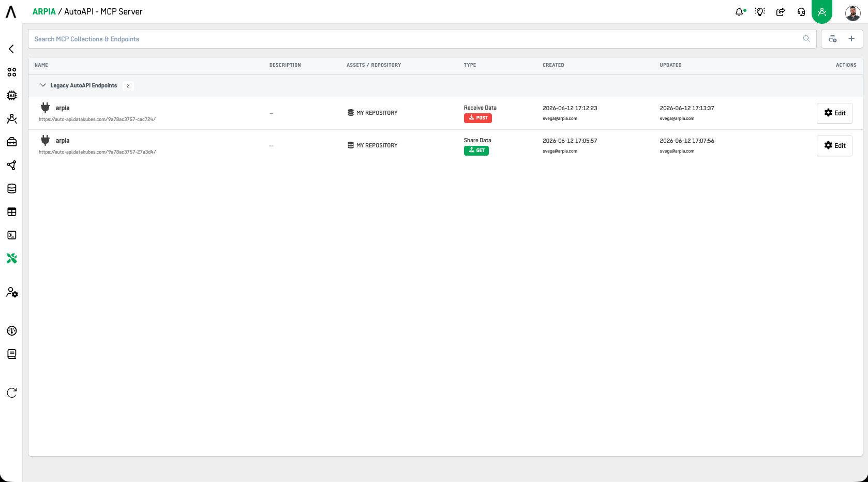The image size is (868, 482).
Task: Open the terminal console icon in sidebar
Action: coord(12,235)
